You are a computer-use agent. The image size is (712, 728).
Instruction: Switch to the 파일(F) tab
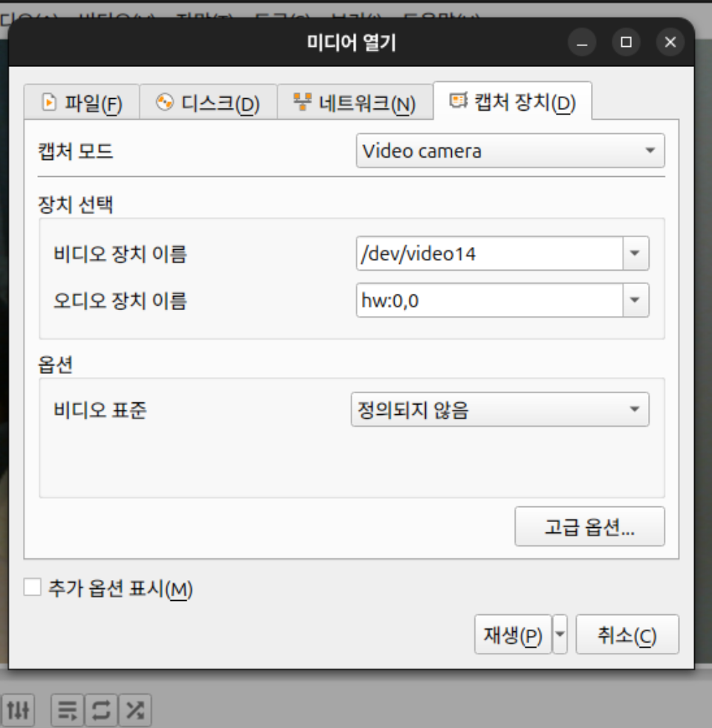click(x=81, y=103)
